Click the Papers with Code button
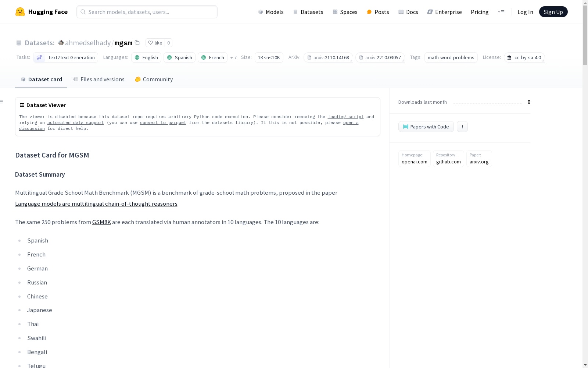The height and width of the screenshot is (368, 588). (426, 127)
